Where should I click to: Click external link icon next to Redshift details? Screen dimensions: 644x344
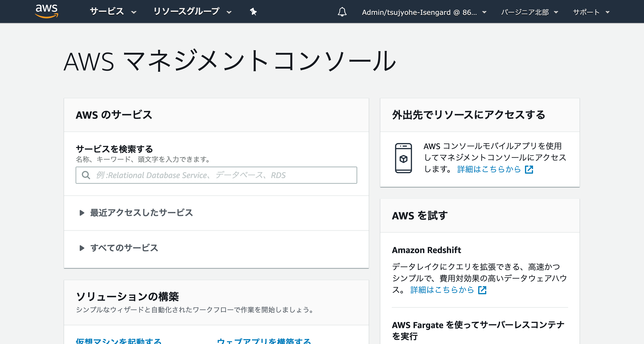482,290
